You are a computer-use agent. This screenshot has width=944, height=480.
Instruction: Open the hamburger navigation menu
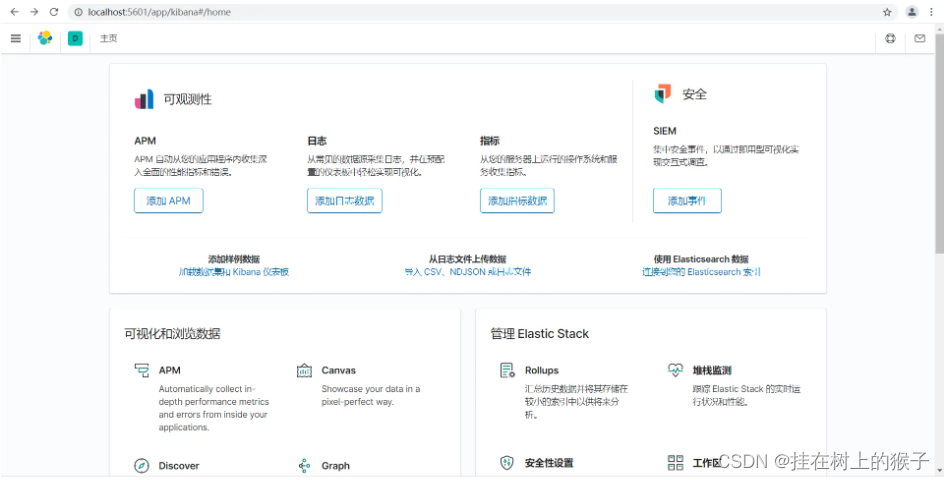tap(16, 39)
